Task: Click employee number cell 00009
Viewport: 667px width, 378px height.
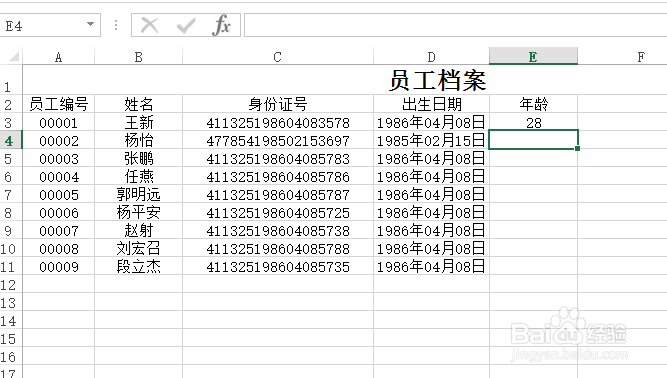Action: (59, 266)
